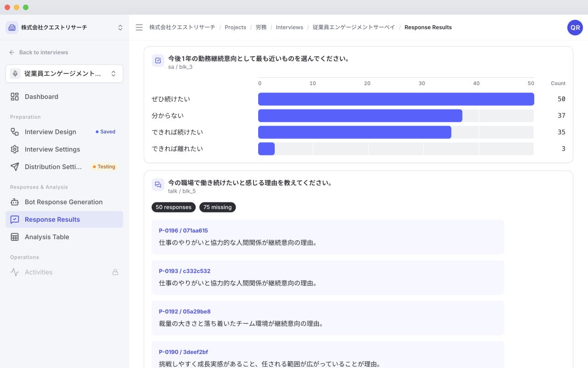The image size is (588, 368).
Task: Click the Response Results checkbox icon in sidebar
Action: point(15,219)
